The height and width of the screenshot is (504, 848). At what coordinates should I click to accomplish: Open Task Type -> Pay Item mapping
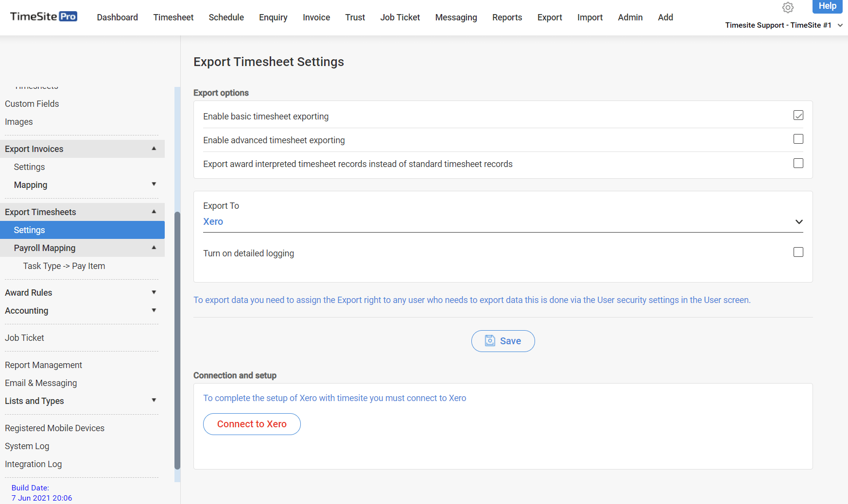(64, 266)
